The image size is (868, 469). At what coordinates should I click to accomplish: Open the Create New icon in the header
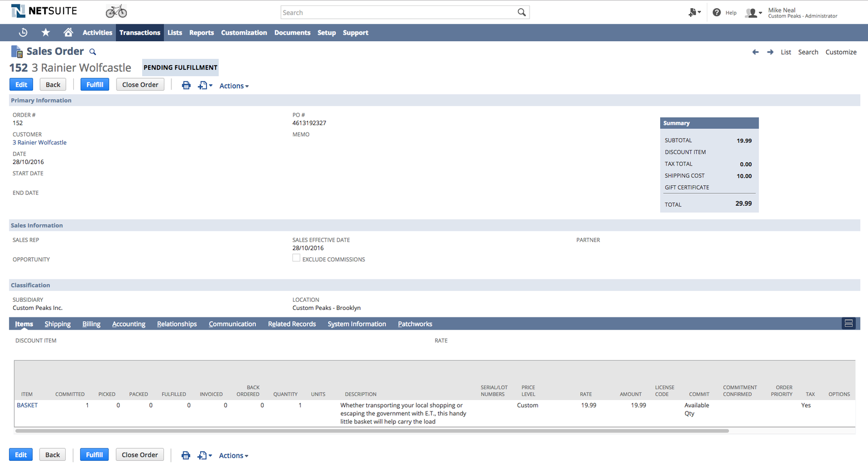click(692, 12)
